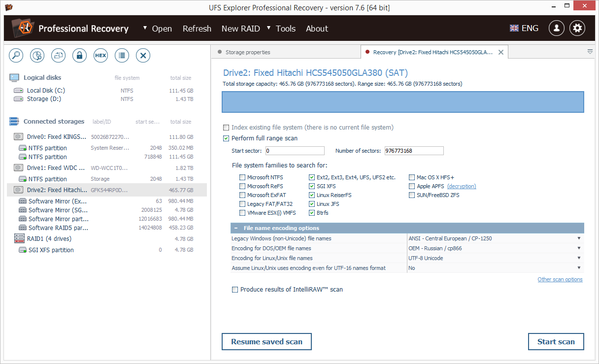Toggle Perform full range scan checkbox
The width and height of the screenshot is (599, 364).
(226, 138)
